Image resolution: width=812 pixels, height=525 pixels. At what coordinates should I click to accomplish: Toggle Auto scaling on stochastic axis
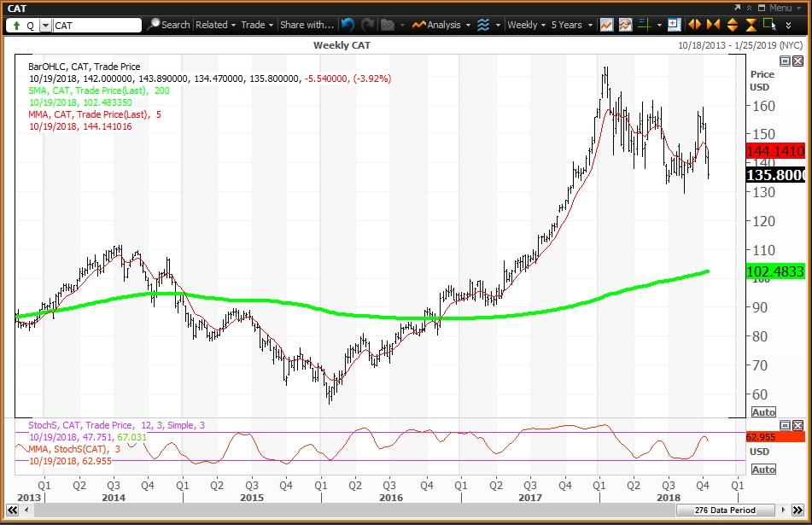point(764,469)
